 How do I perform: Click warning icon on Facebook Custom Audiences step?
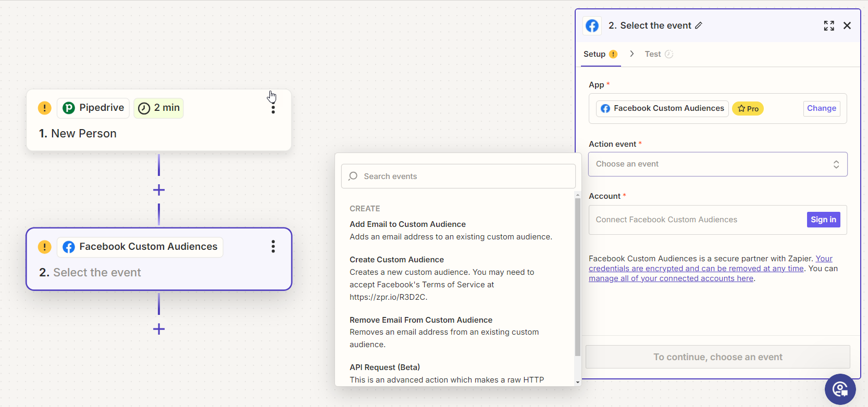45,247
